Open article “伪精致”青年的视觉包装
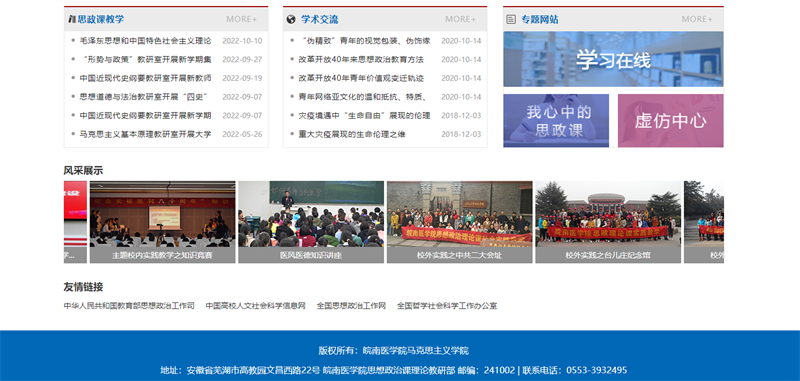The image size is (800, 381). (364, 41)
